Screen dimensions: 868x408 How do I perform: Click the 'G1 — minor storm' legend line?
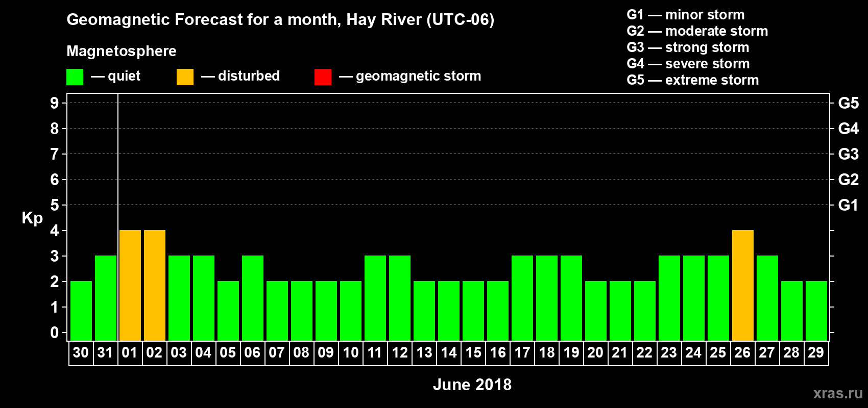click(x=686, y=15)
